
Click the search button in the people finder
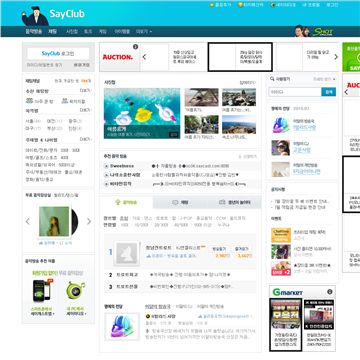coord(328,92)
